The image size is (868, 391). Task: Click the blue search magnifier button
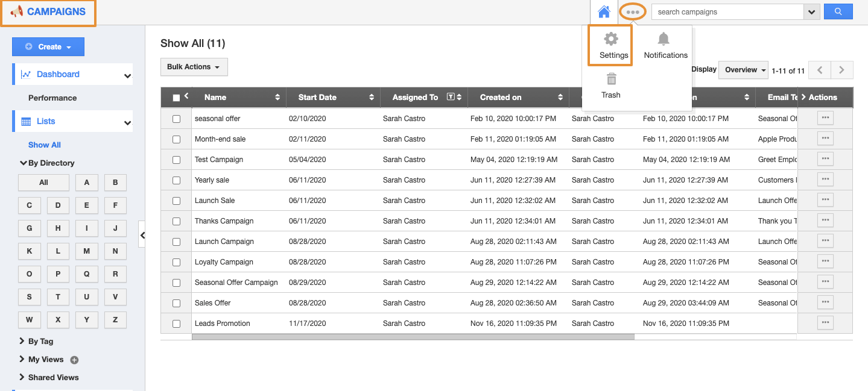[x=838, y=12]
